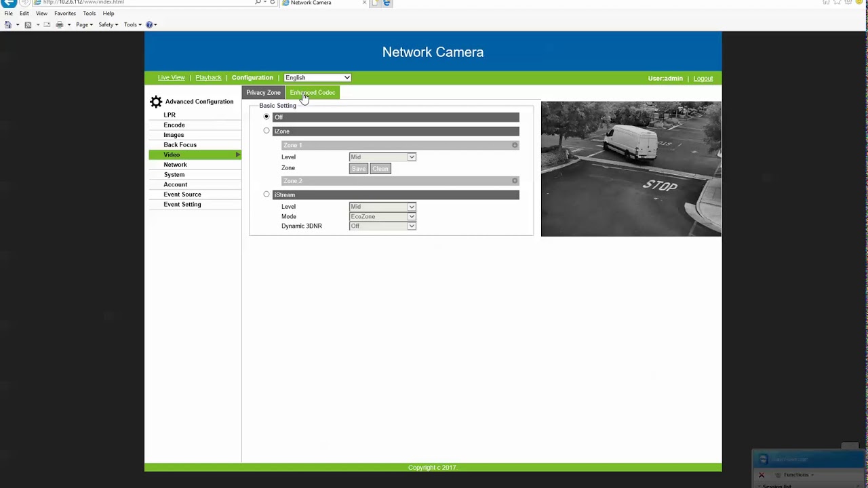The image size is (868, 488).
Task: Click the camera live preview image
Action: tap(631, 169)
